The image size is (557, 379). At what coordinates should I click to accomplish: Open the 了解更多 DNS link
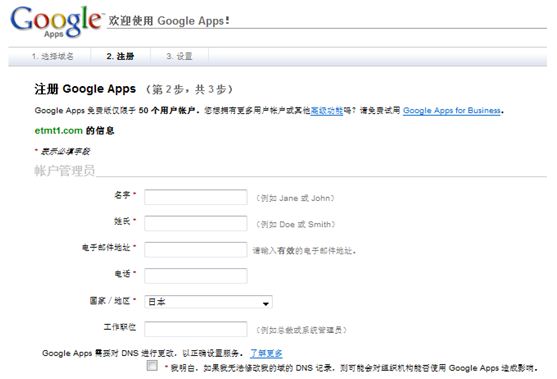click(x=266, y=353)
